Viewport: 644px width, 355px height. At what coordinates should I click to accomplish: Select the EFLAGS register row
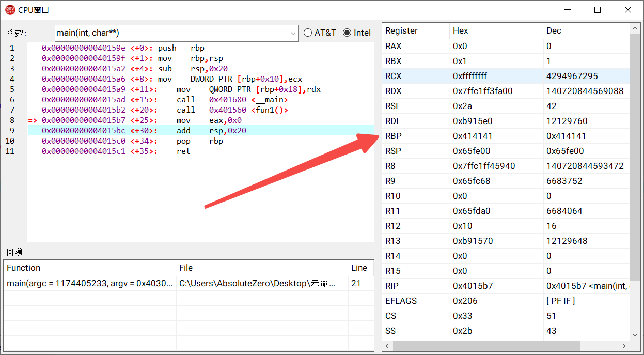point(506,301)
